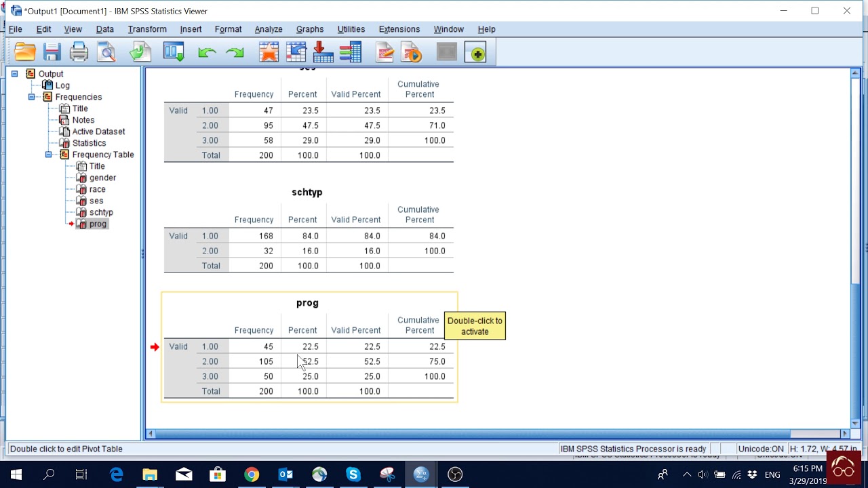
Task: Click the prog table heading
Action: click(x=307, y=303)
